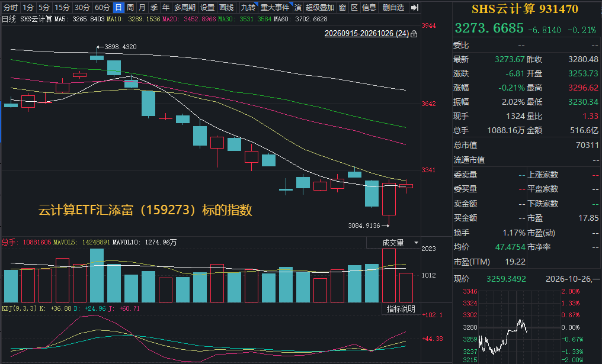Open the 成交量 indicator dropdown
This screenshot has height=364, width=602.
pos(393,243)
